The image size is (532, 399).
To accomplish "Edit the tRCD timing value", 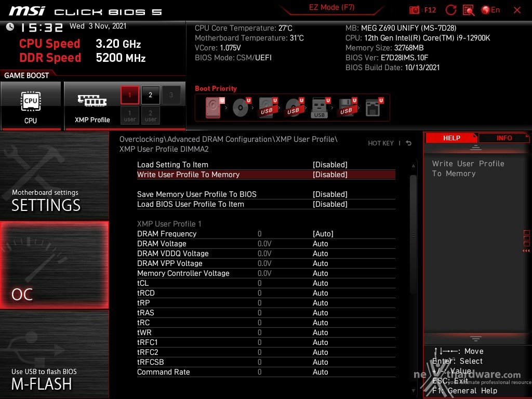I will click(x=266, y=293).
